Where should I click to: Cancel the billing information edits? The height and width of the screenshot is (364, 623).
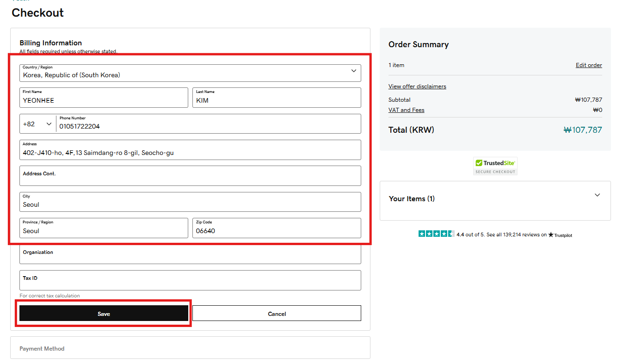pyautogui.click(x=277, y=314)
